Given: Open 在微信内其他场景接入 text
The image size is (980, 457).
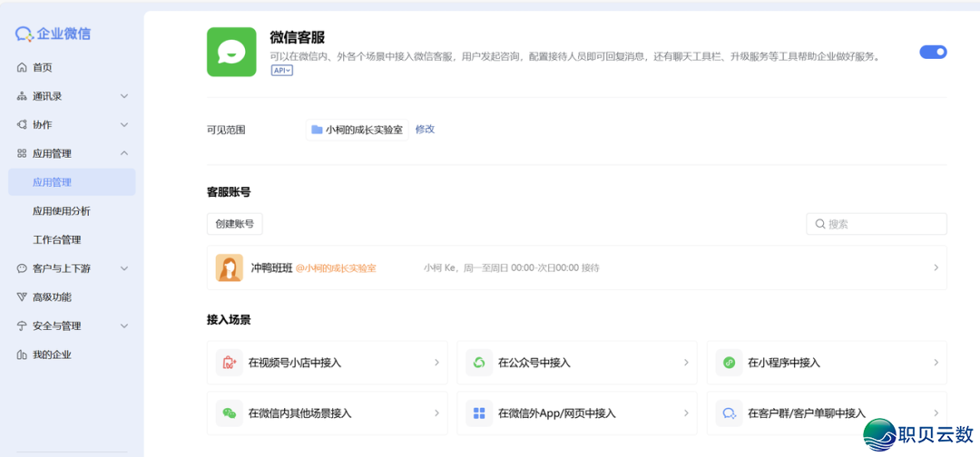Looking at the screenshot, I should tap(300, 413).
